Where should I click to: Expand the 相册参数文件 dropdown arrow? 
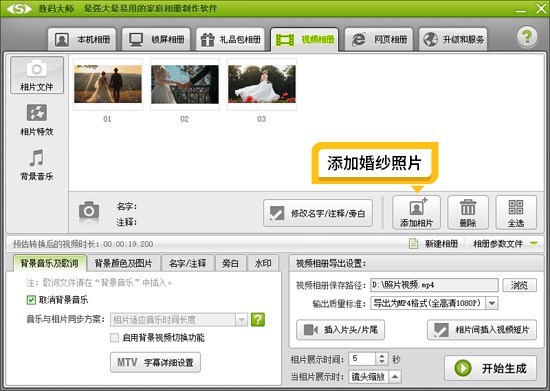[x=534, y=243]
